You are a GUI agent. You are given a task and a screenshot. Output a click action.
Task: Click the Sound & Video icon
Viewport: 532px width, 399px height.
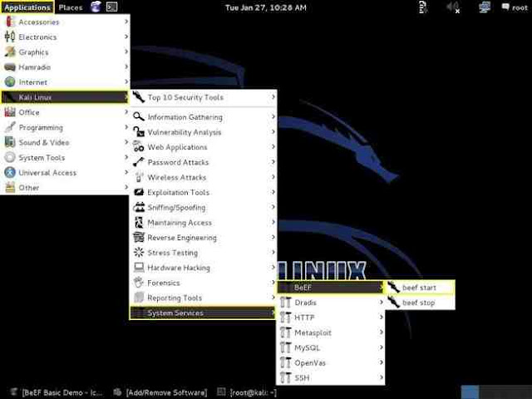click(x=10, y=142)
